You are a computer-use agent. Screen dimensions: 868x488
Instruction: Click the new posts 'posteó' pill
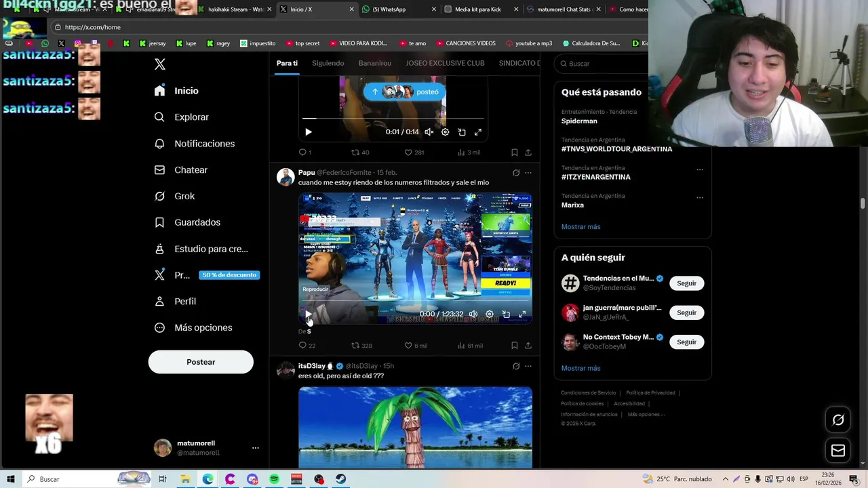pos(405,91)
